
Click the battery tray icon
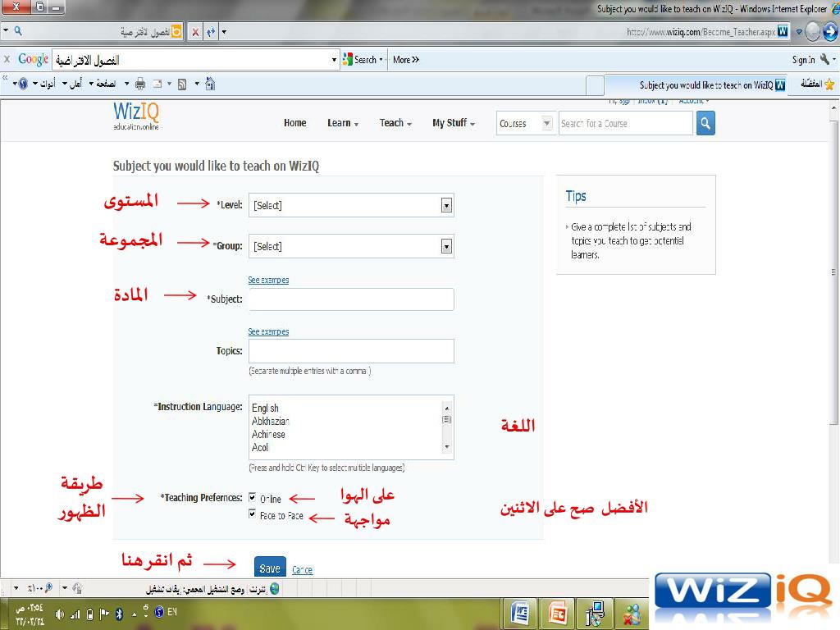pyautogui.click(x=90, y=614)
